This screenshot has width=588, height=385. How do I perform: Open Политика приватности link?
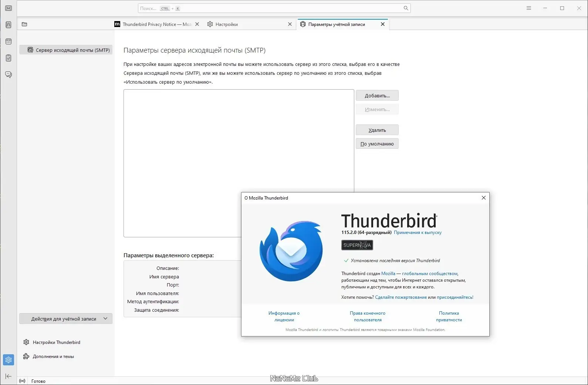coord(449,317)
